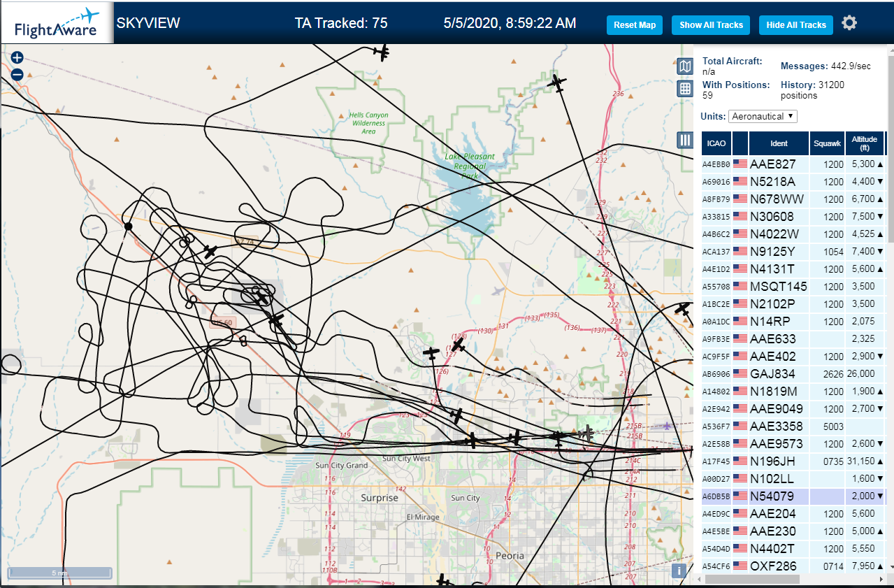Sort by Ident column header
This screenshot has width=894, height=588.
[x=779, y=143]
